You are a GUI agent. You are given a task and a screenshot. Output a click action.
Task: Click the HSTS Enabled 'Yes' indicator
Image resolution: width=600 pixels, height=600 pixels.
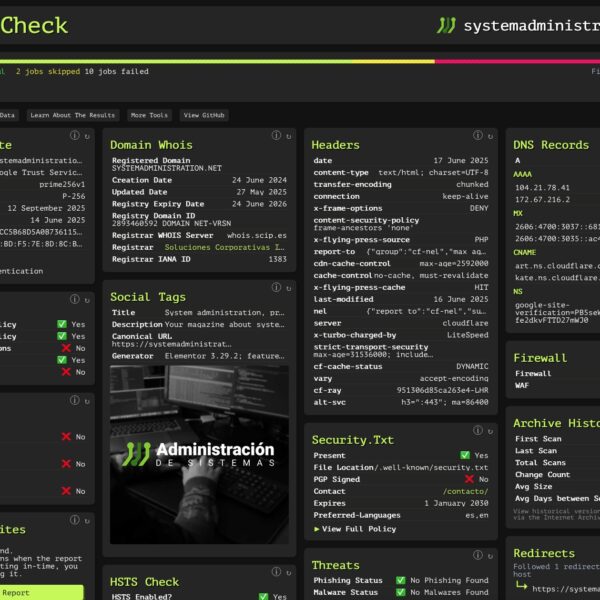272,597
